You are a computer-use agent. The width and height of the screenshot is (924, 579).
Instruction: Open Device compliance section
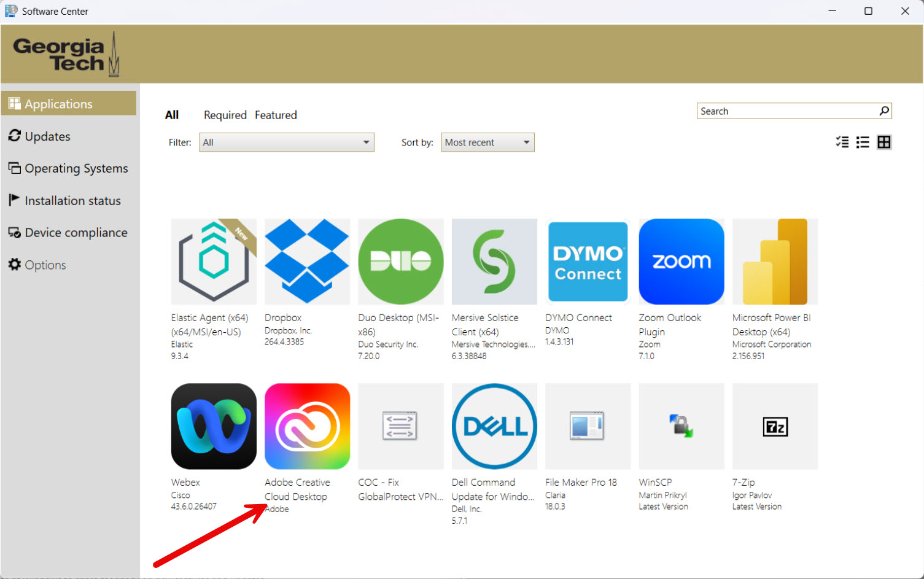pyautogui.click(x=69, y=233)
